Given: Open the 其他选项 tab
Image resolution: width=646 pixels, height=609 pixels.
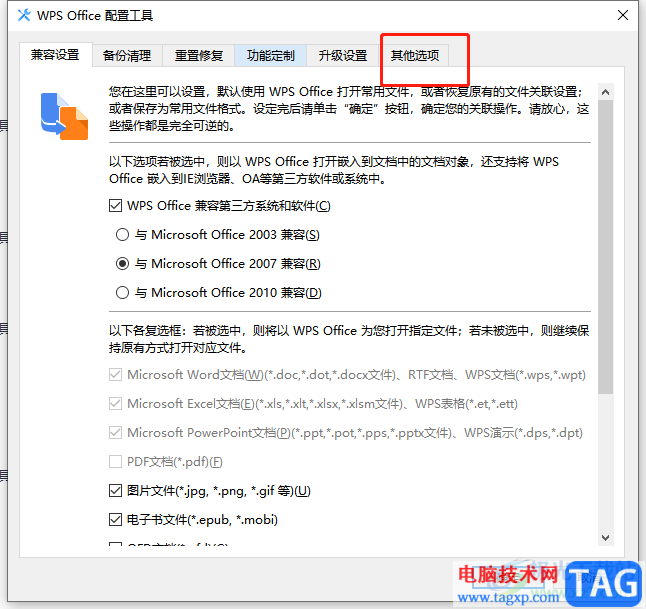Looking at the screenshot, I should (414, 55).
